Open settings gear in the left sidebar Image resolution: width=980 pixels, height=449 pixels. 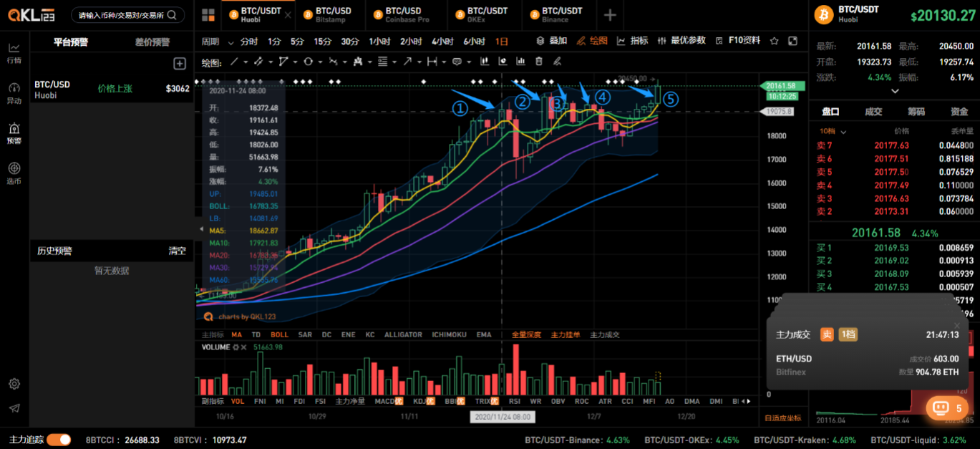tap(14, 384)
